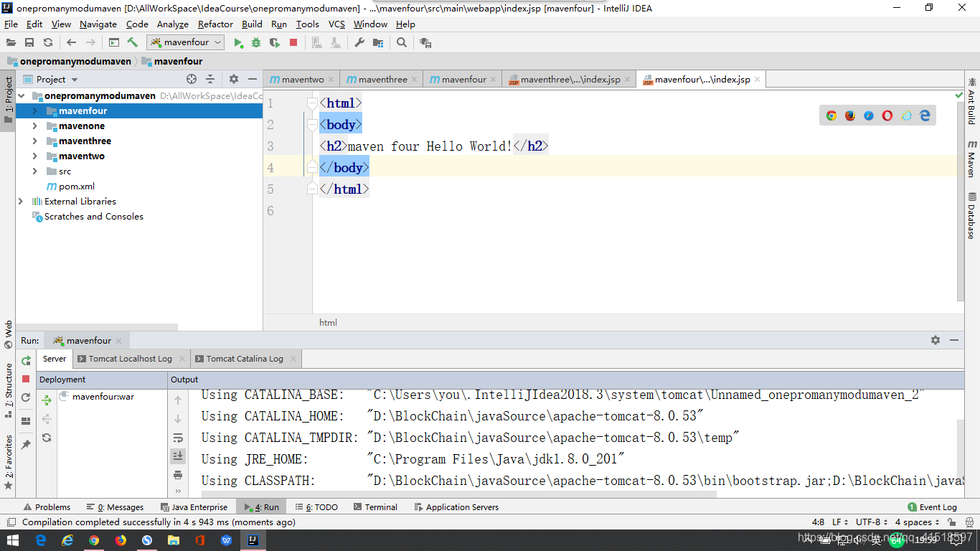This screenshot has height=551, width=980.
Task: Expand the maventhree module node
Action: click(34, 141)
